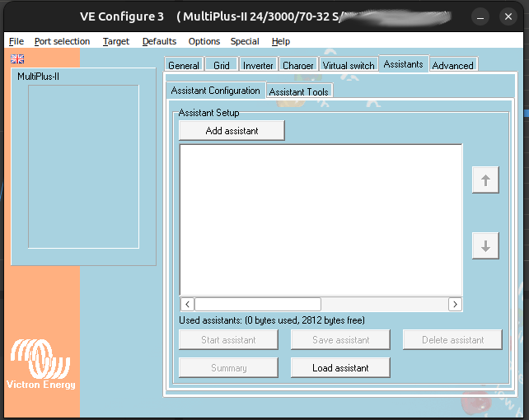This screenshot has width=529, height=420.
Task: Click the scrollbar right arrow
Action: click(x=455, y=305)
